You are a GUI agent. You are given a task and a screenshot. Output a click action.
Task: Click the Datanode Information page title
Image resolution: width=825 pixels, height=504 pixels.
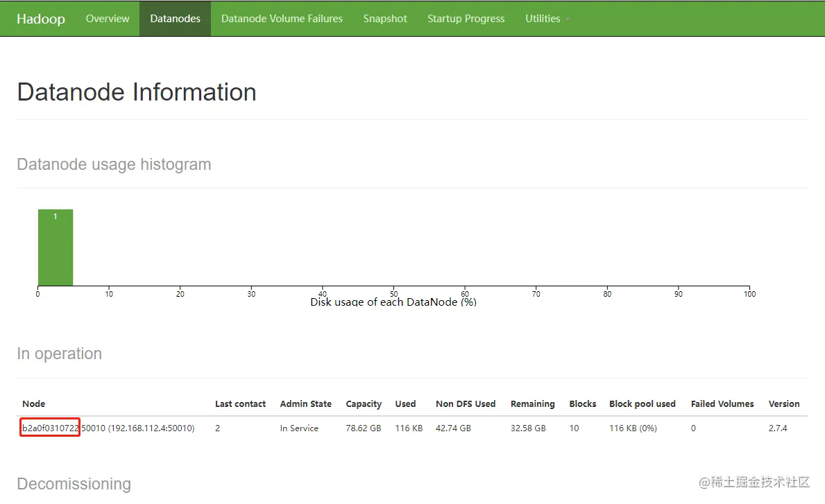(x=137, y=92)
